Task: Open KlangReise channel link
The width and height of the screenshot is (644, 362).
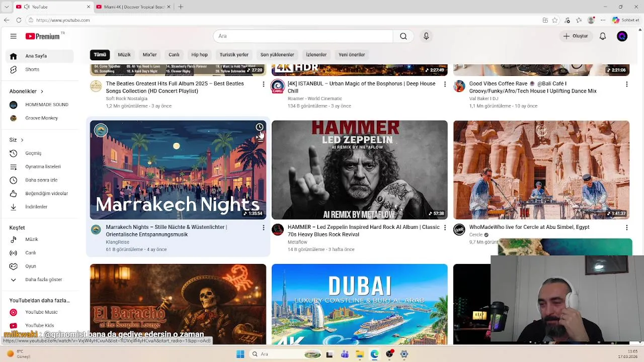Action: pyautogui.click(x=118, y=242)
